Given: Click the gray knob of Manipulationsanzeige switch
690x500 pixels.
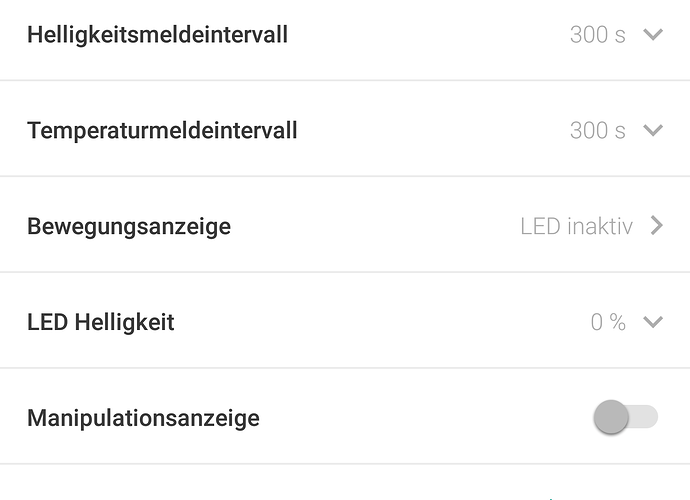Looking at the screenshot, I should tap(611, 418).
